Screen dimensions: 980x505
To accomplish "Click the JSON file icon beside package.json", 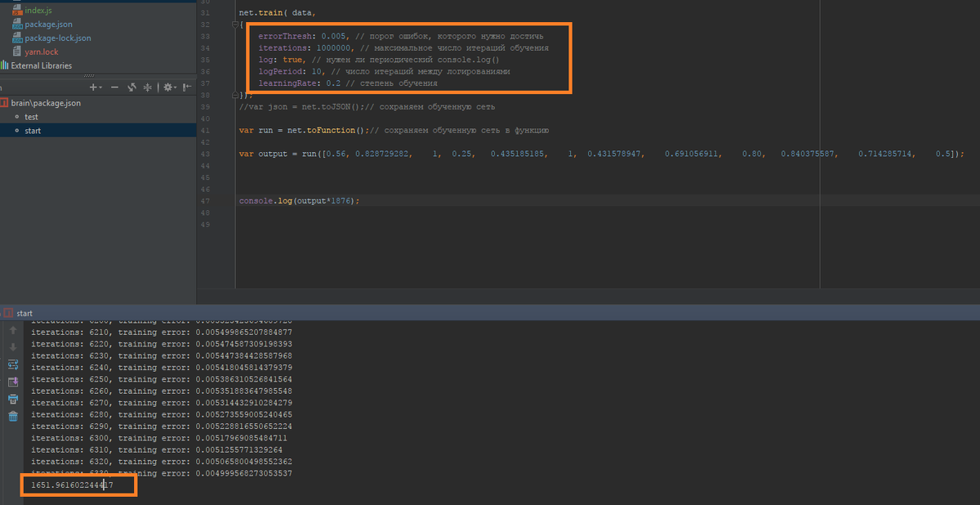I will point(17,24).
